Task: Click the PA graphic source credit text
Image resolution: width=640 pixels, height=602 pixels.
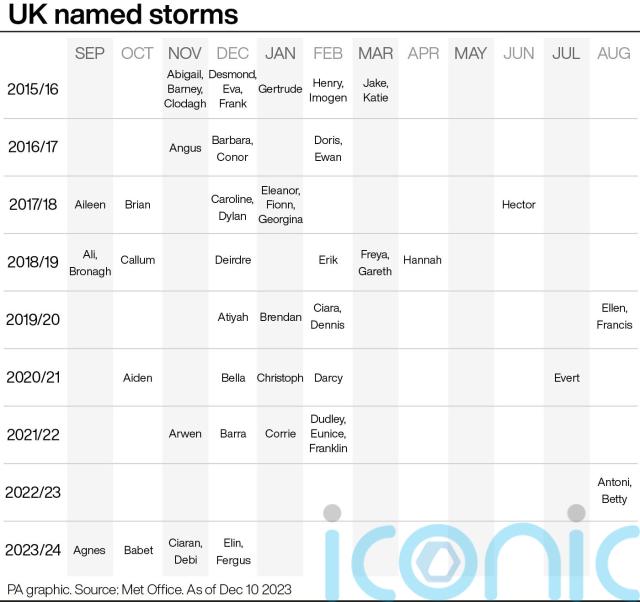Action: pos(149,589)
